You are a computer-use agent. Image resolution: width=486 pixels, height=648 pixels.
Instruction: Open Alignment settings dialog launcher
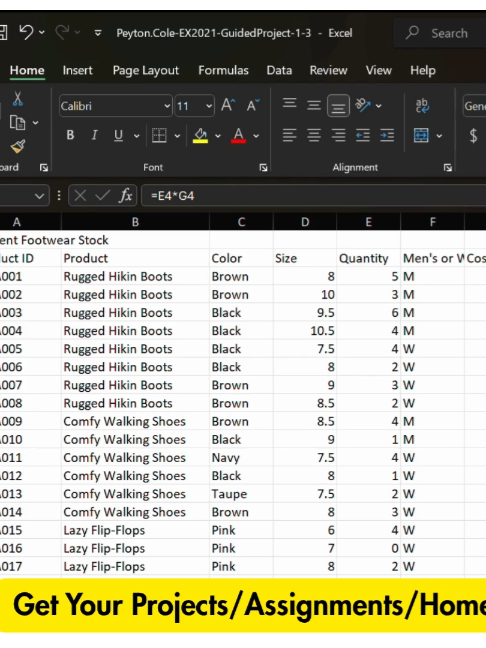pos(448,167)
